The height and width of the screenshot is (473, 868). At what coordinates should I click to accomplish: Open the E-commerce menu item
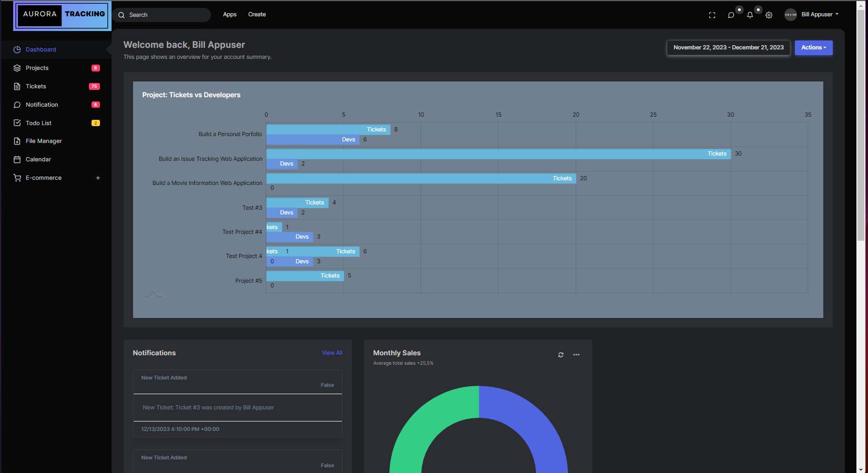pyautogui.click(x=44, y=178)
